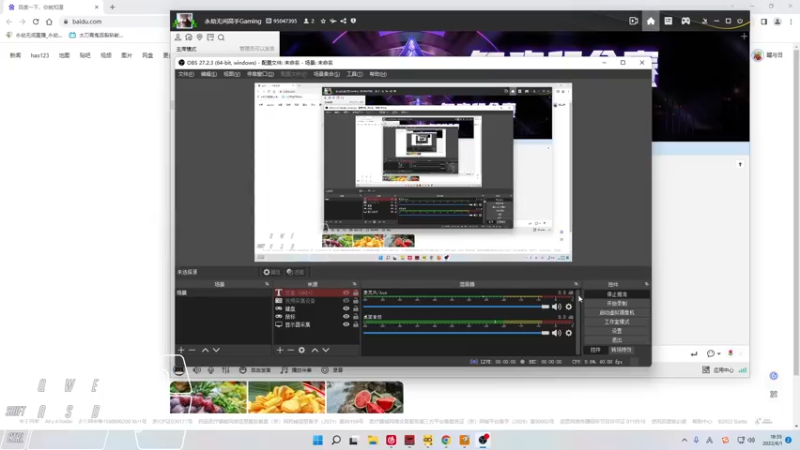This screenshot has height=450, width=800.
Task: Open the Scene Collection menu in OBS
Action: coord(327,74)
